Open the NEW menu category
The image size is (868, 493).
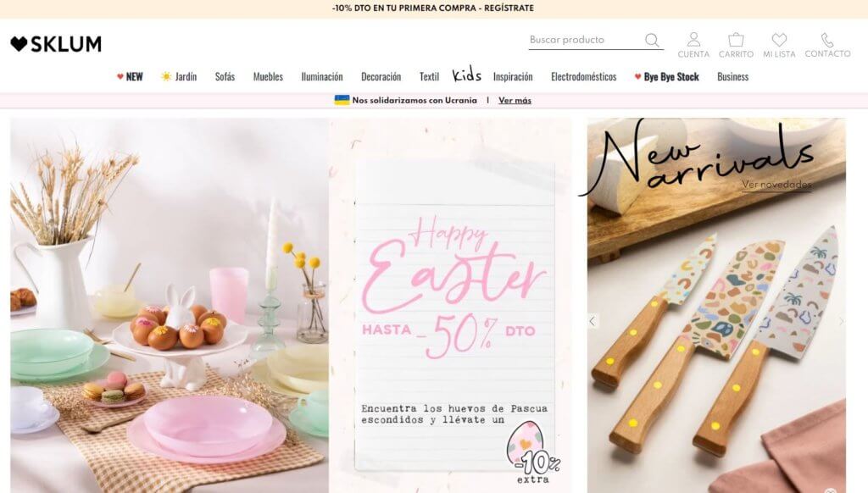[x=130, y=77]
